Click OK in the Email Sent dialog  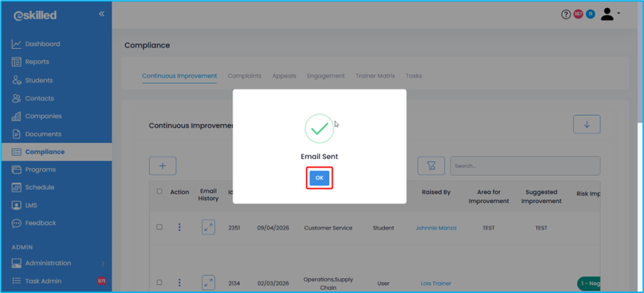coord(319,178)
